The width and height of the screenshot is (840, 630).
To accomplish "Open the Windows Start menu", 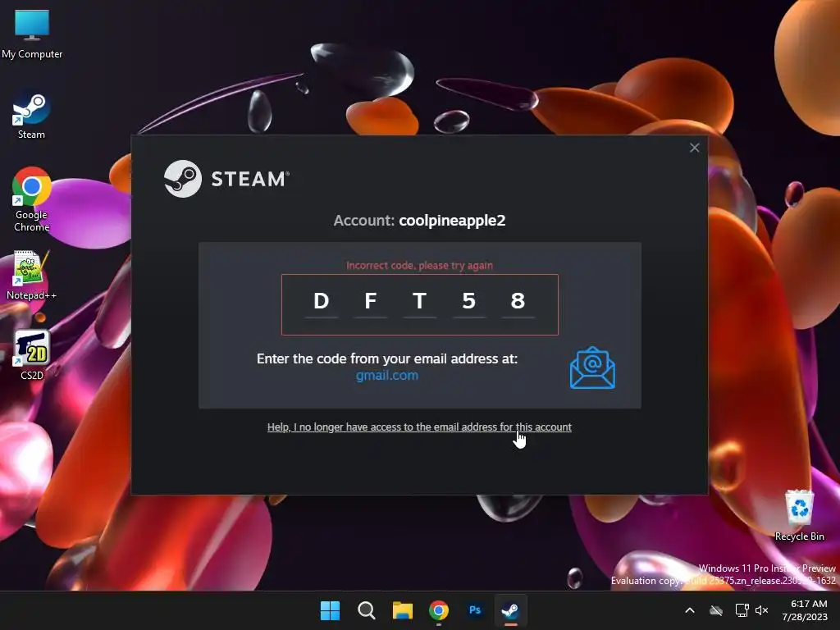I will pyautogui.click(x=330, y=610).
